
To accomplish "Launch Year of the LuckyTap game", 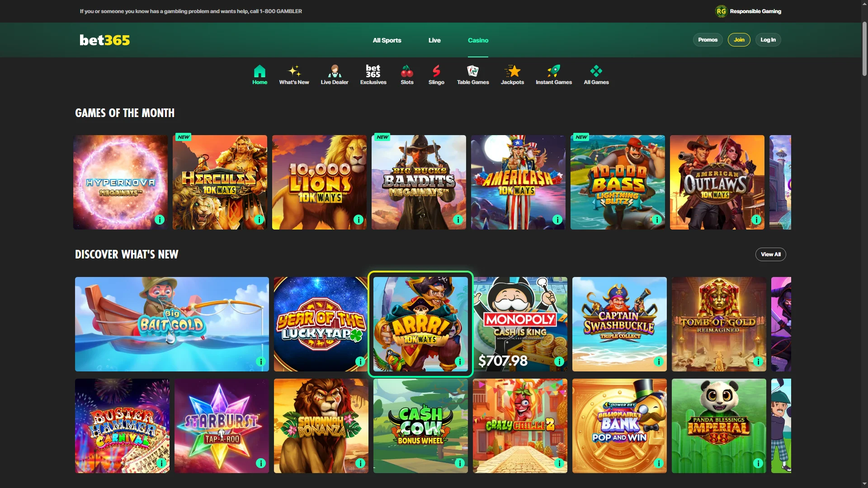I will pos(321,324).
